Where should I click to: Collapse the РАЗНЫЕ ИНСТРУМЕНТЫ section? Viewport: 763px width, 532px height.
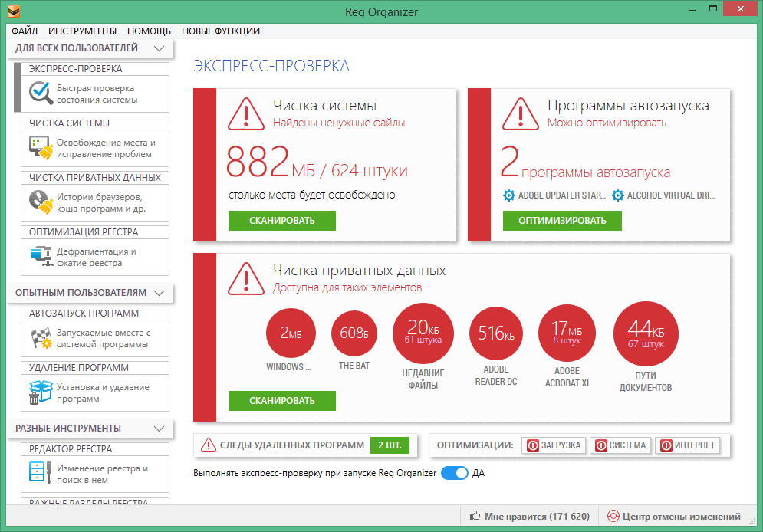pyautogui.click(x=159, y=428)
